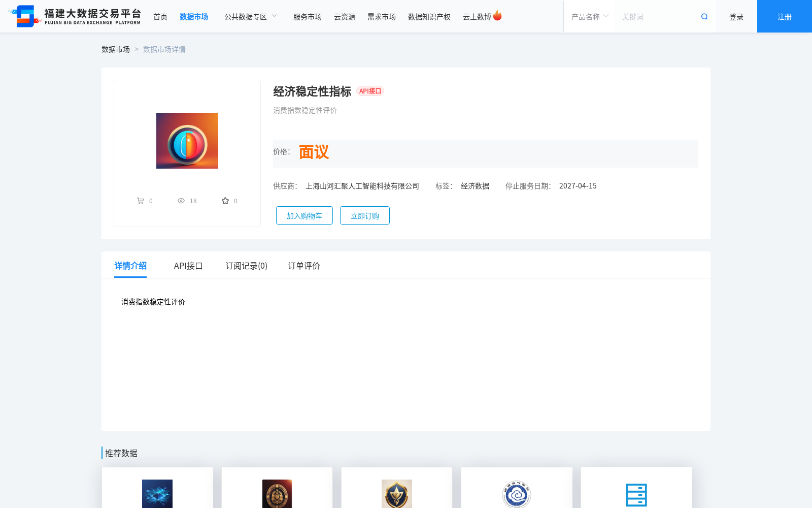Click the 登录 link

[736, 17]
